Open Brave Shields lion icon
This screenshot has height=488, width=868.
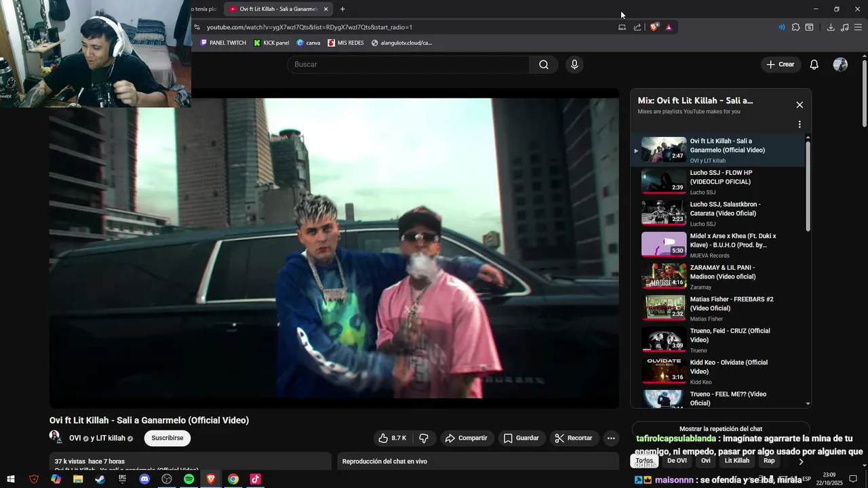(654, 27)
